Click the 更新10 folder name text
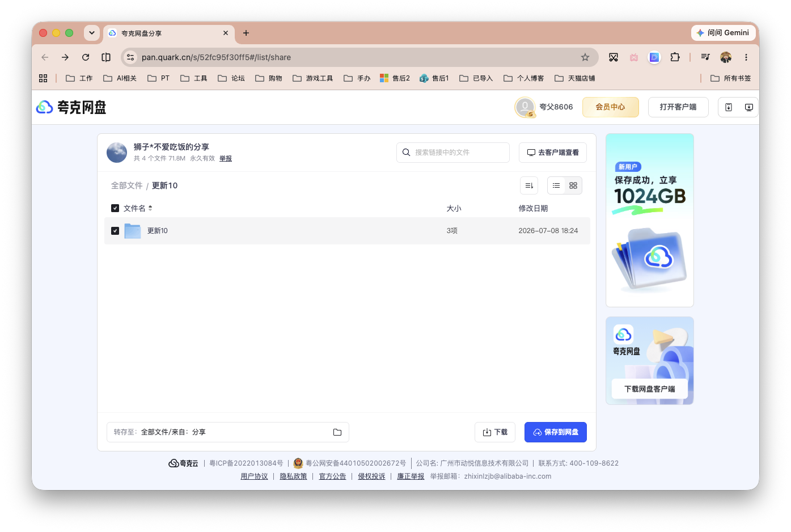Image resolution: width=791 pixels, height=532 pixels. (x=158, y=231)
